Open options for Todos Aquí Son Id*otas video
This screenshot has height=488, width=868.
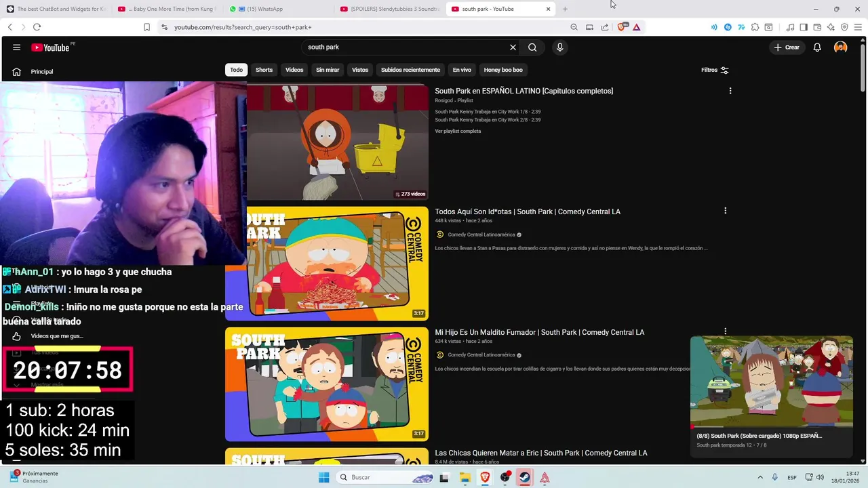click(x=725, y=211)
